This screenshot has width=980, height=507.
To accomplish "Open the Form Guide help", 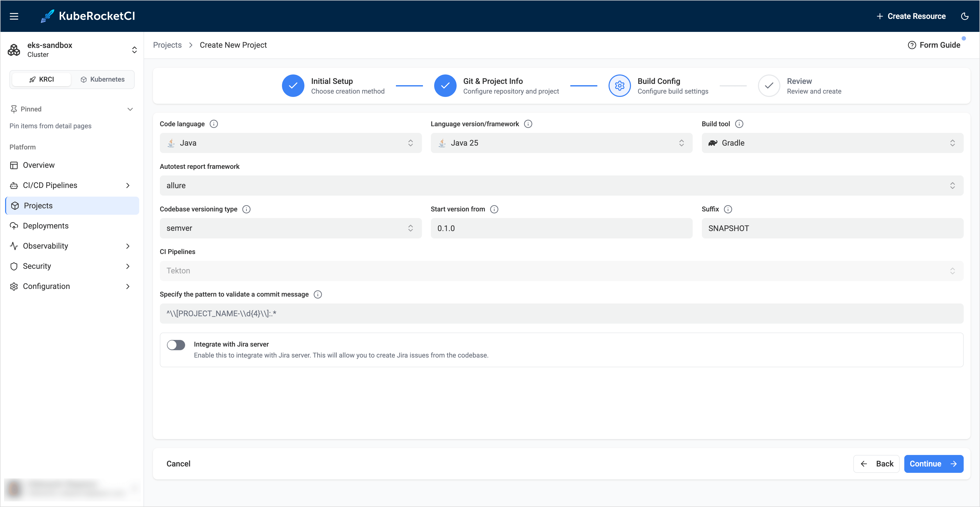I will coord(934,45).
